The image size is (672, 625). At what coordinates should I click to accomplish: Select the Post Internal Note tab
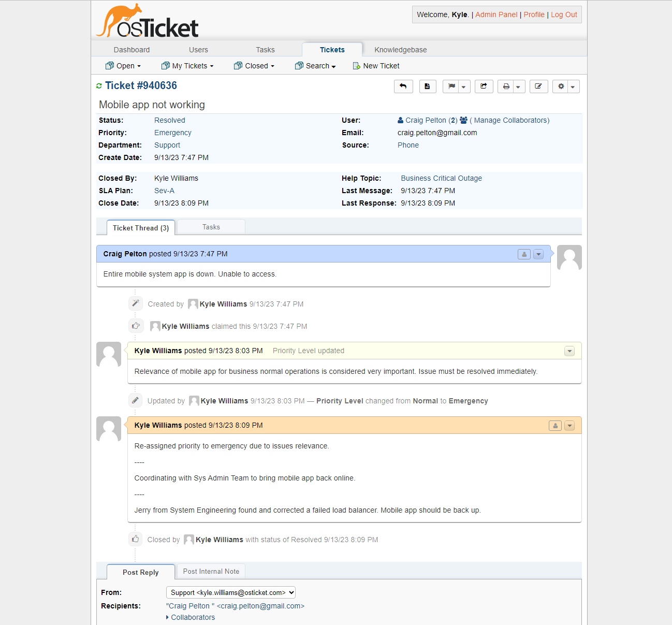click(211, 571)
